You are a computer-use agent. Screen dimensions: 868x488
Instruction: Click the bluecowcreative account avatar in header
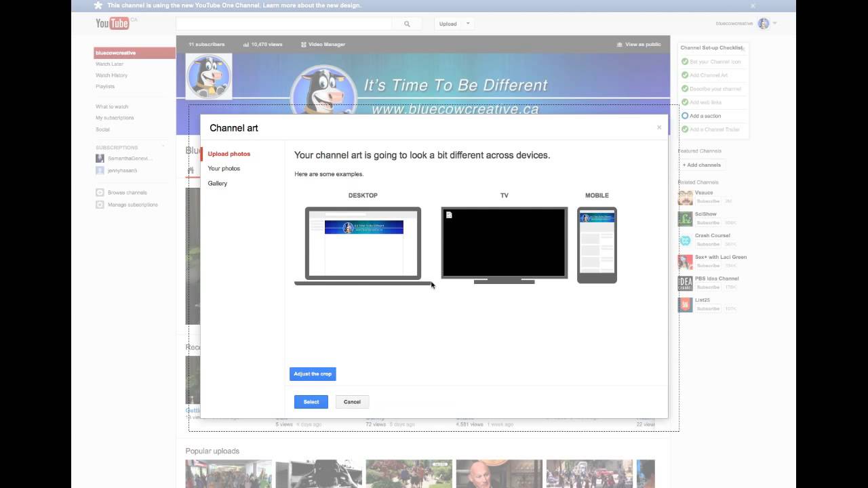(764, 24)
